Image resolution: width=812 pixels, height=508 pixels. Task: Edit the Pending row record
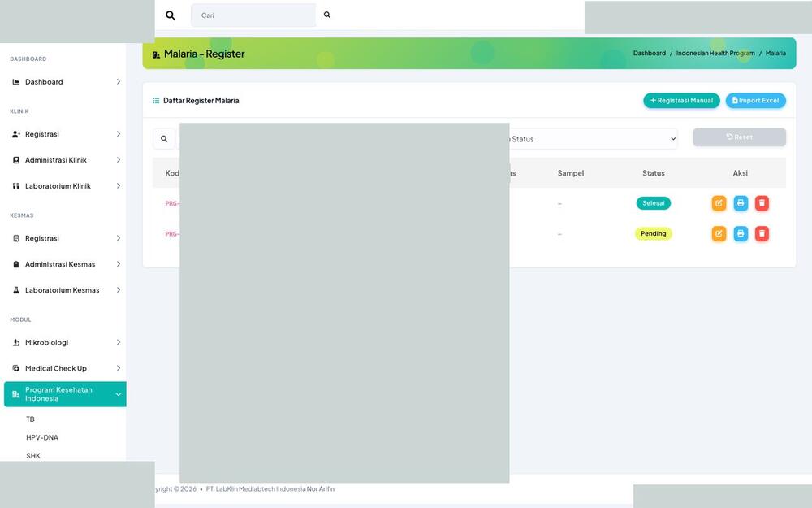click(719, 234)
